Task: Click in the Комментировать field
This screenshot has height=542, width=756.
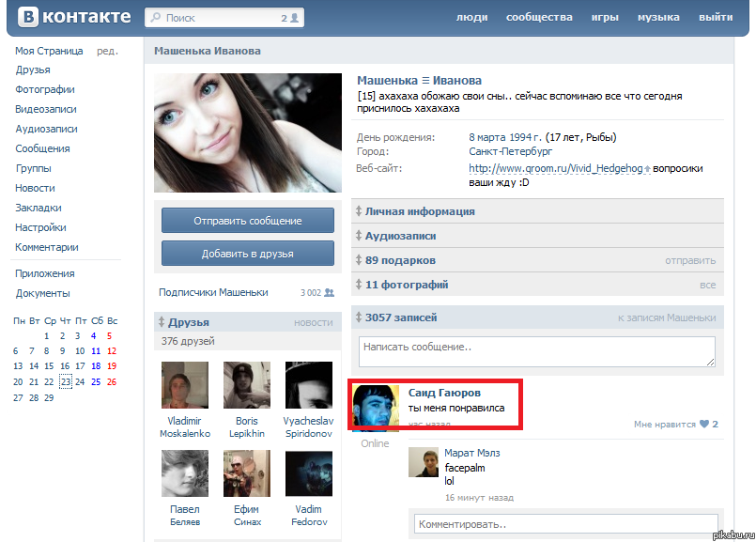Action: pyautogui.click(x=565, y=524)
